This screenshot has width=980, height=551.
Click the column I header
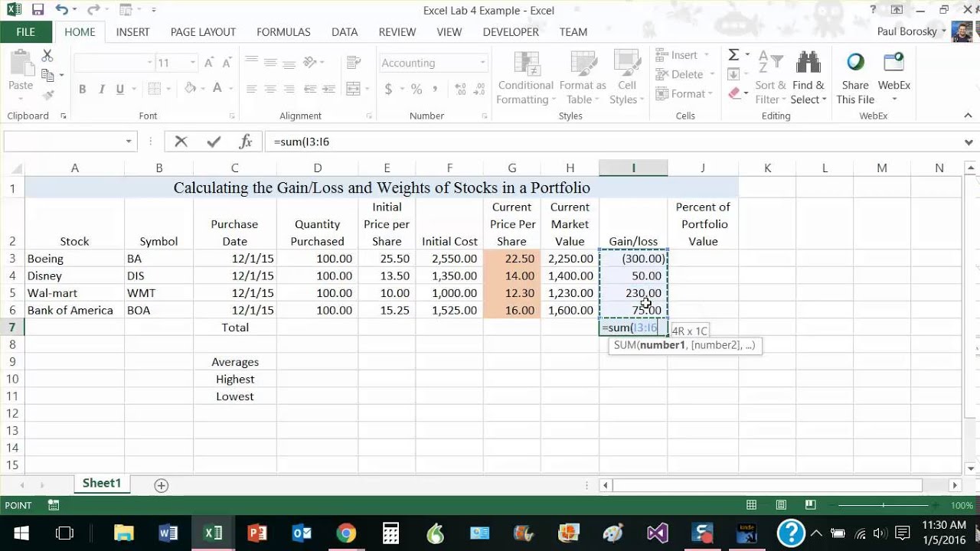(x=633, y=168)
